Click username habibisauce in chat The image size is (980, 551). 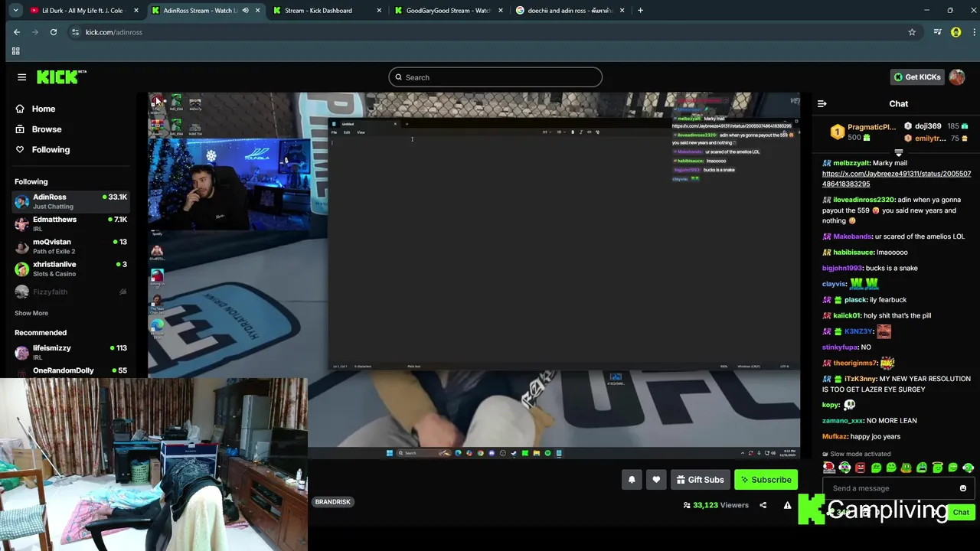854,253
